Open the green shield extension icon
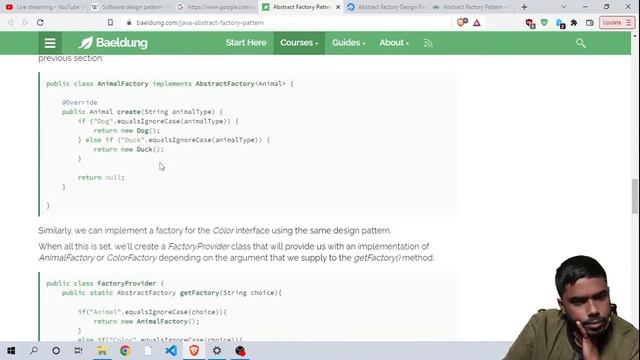This screenshot has height=360, width=640. tap(544, 23)
